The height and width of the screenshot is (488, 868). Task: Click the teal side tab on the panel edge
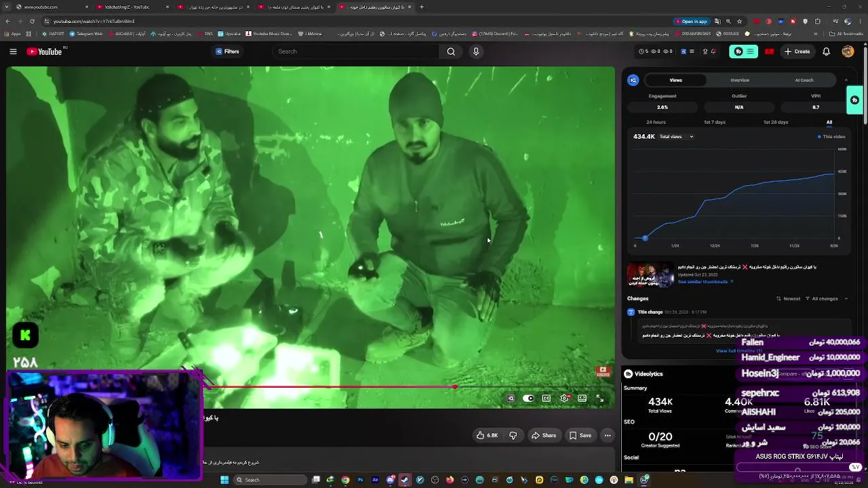[x=854, y=100]
